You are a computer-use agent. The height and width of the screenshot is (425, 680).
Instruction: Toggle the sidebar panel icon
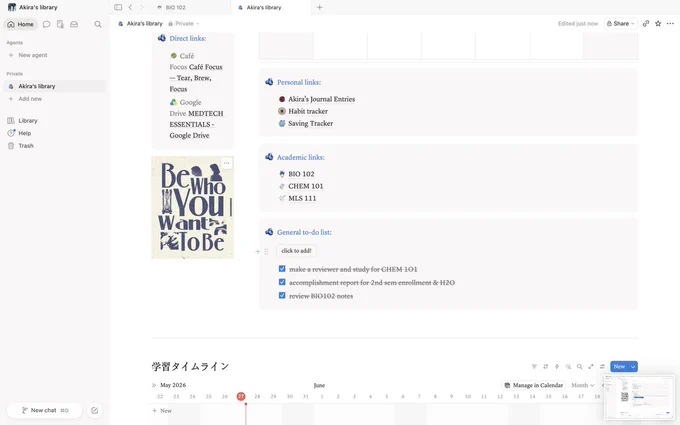(x=118, y=7)
